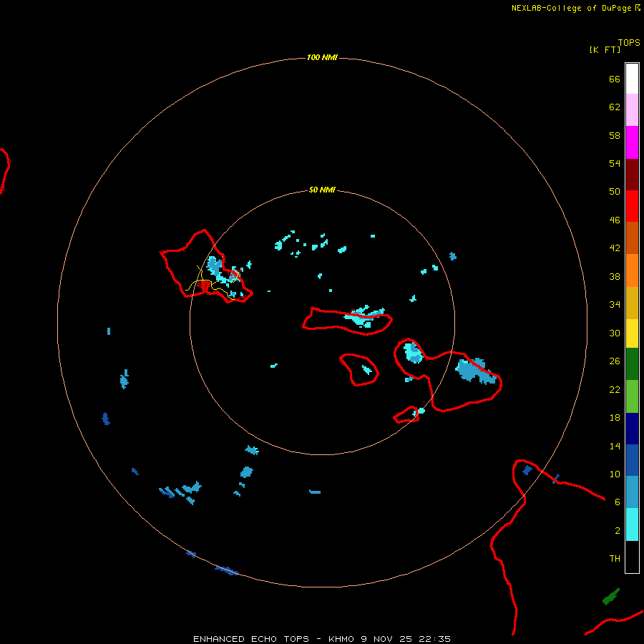This screenshot has height=644, width=644.
Task: Click the green echo in the bottom-right corner
Action: (x=611, y=596)
